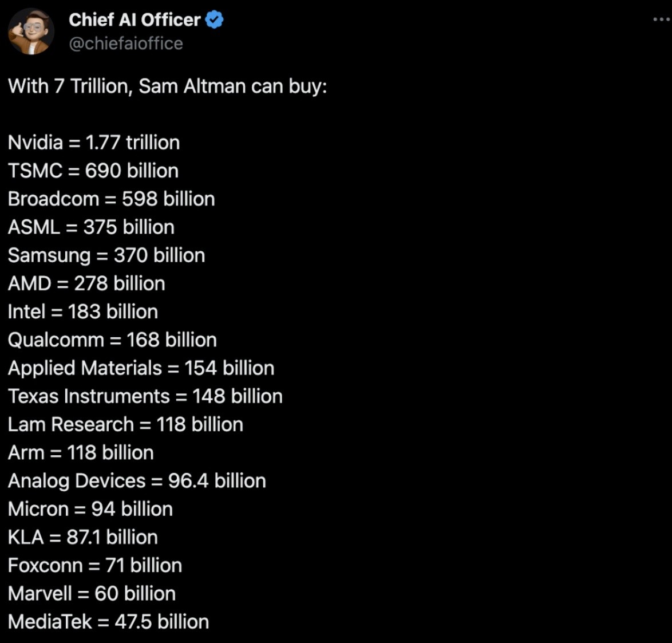The height and width of the screenshot is (643, 672).
Task: Select the Nvidia = 1.77 trillion line
Action: point(94,143)
